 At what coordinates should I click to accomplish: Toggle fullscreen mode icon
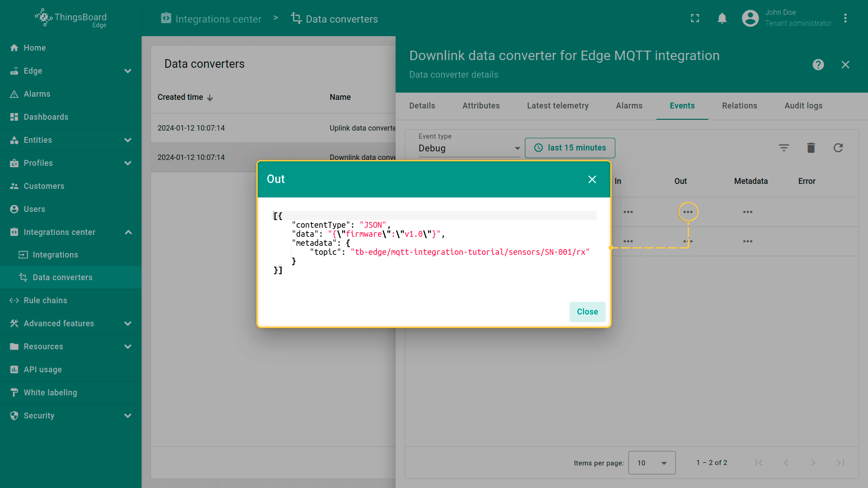pos(695,19)
